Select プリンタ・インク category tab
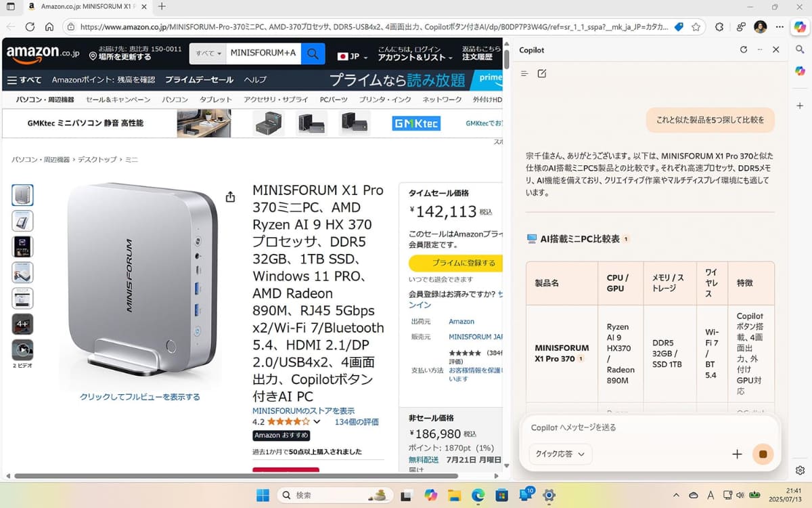Image resolution: width=812 pixels, height=508 pixels. 385,100
